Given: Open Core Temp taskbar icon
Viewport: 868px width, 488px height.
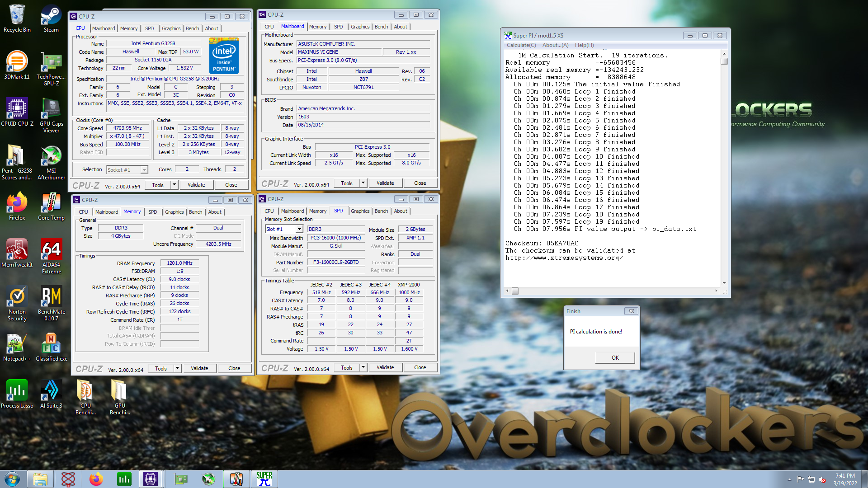Looking at the screenshot, I should (x=236, y=479).
